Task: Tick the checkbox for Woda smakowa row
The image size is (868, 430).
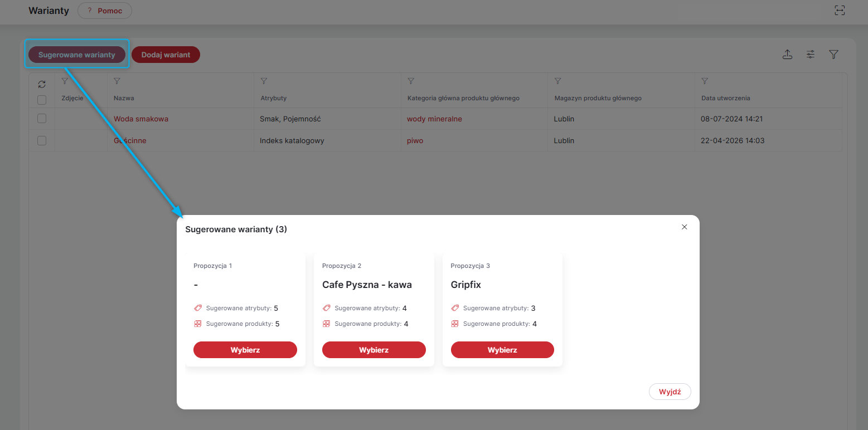Action: pos(42,119)
